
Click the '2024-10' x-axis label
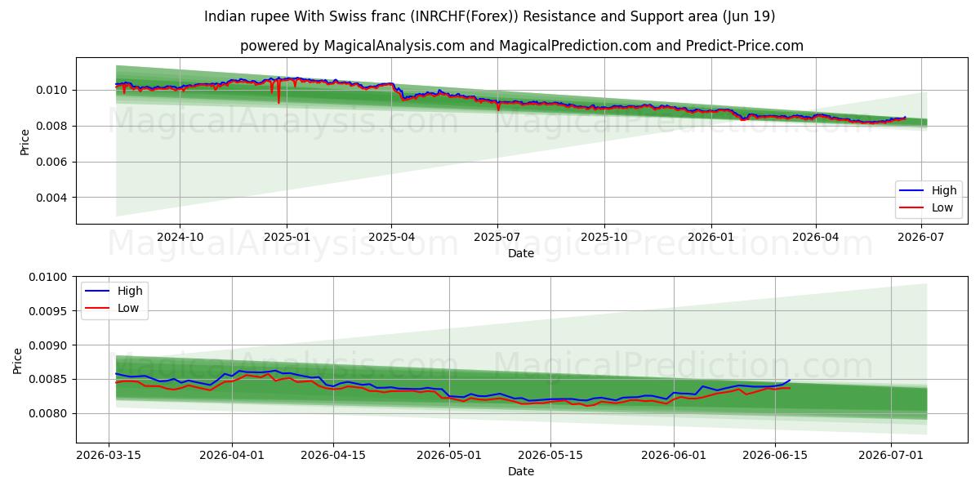pos(180,236)
